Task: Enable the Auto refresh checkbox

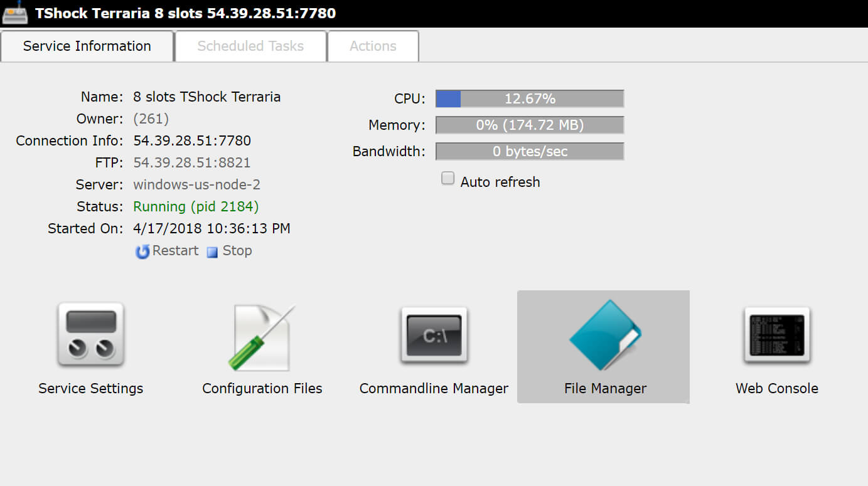Action: pyautogui.click(x=447, y=179)
